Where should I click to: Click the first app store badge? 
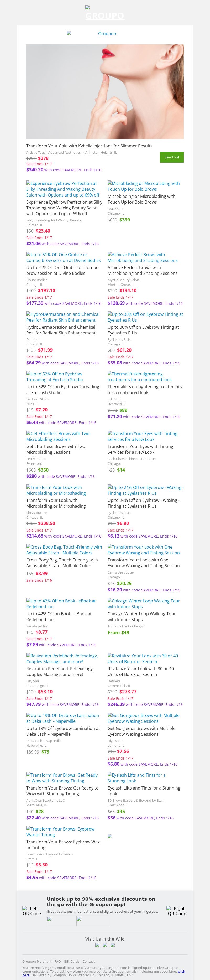tap(61, 921)
